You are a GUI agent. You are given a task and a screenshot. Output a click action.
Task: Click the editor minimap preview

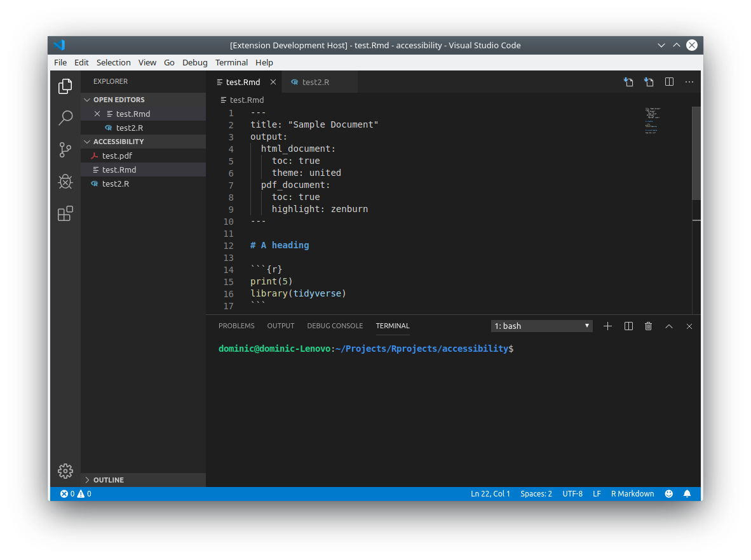pyautogui.click(x=653, y=120)
